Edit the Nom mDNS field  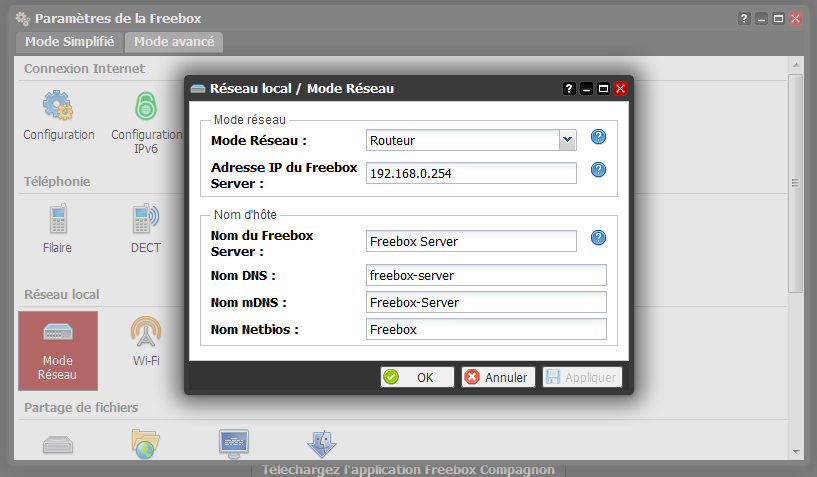click(486, 302)
